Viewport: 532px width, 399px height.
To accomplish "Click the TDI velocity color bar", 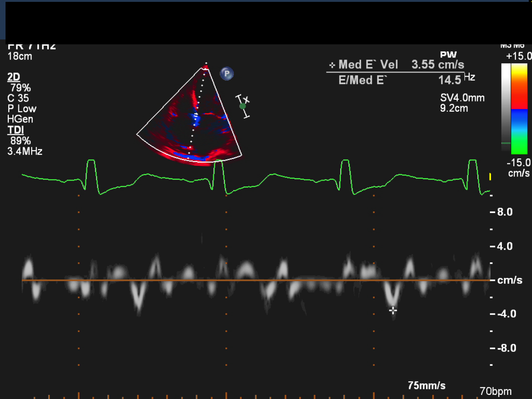I will click(x=520, y=109).
